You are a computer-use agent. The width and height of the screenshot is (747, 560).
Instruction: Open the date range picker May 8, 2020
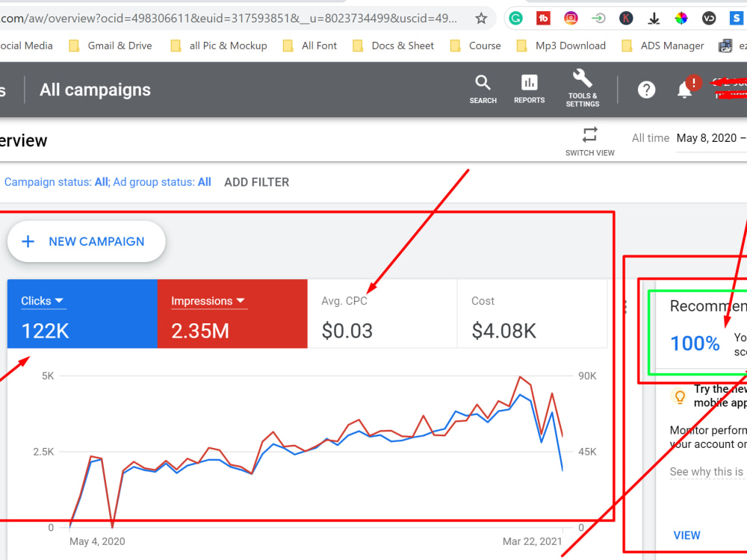[711, 138]
